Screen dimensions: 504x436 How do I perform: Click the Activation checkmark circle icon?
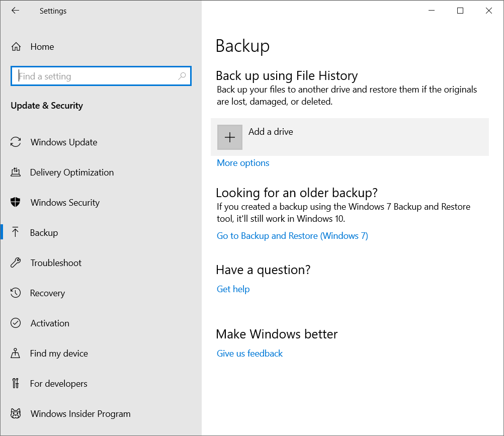(x=16, y=323)
